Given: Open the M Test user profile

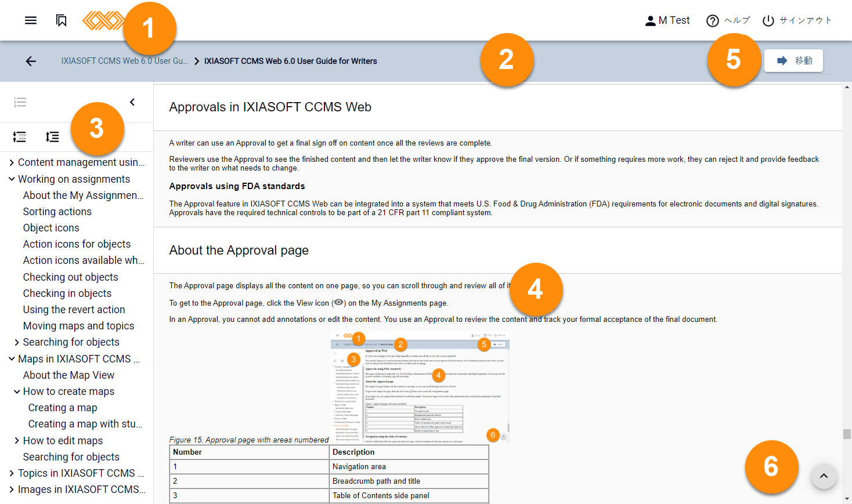Looking at the screenshot, I should tap(667, 20).
